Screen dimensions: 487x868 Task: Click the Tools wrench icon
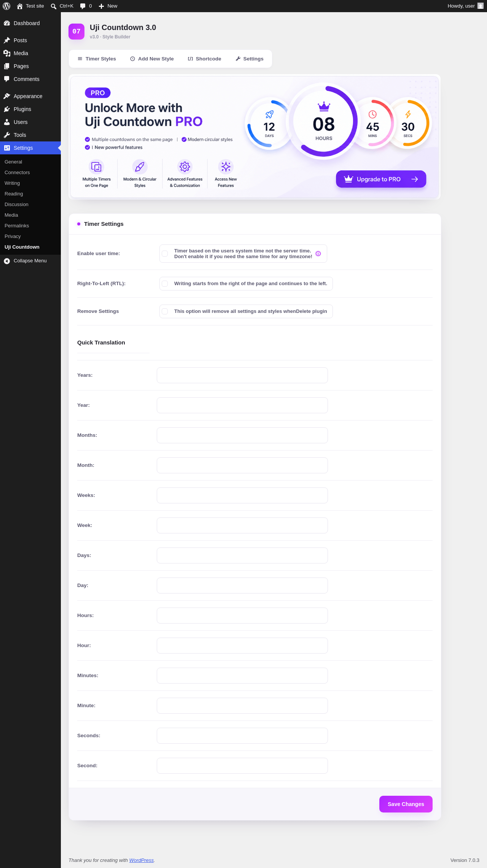[x=7, y=135]
